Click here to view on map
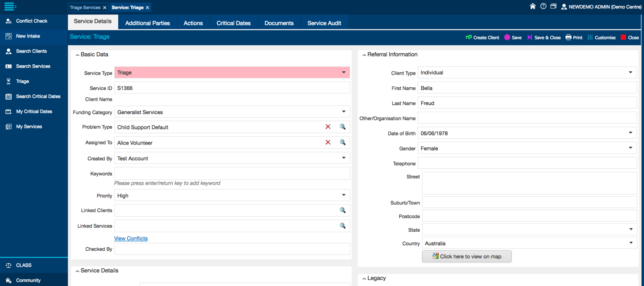644x286 pixels. 466,256
